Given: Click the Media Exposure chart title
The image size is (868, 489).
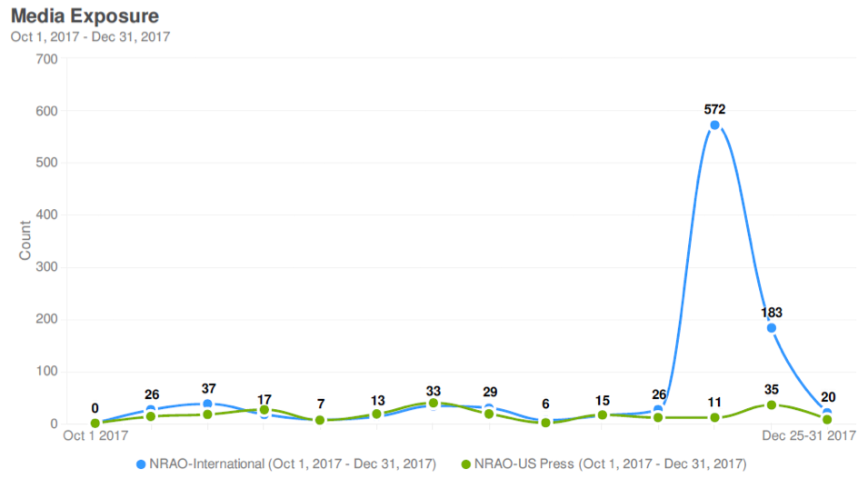Looking at the screenshot, I should (x=85, y=16).
